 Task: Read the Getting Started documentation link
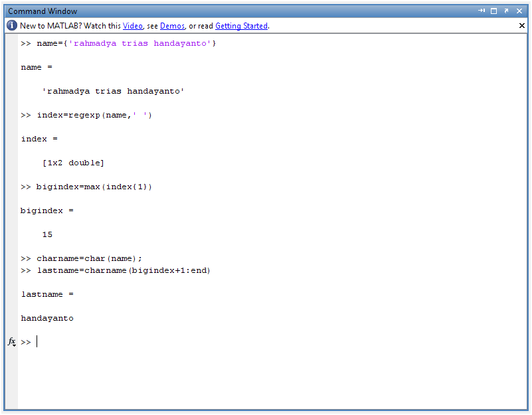pyautogui.click(x=241, y=26)
